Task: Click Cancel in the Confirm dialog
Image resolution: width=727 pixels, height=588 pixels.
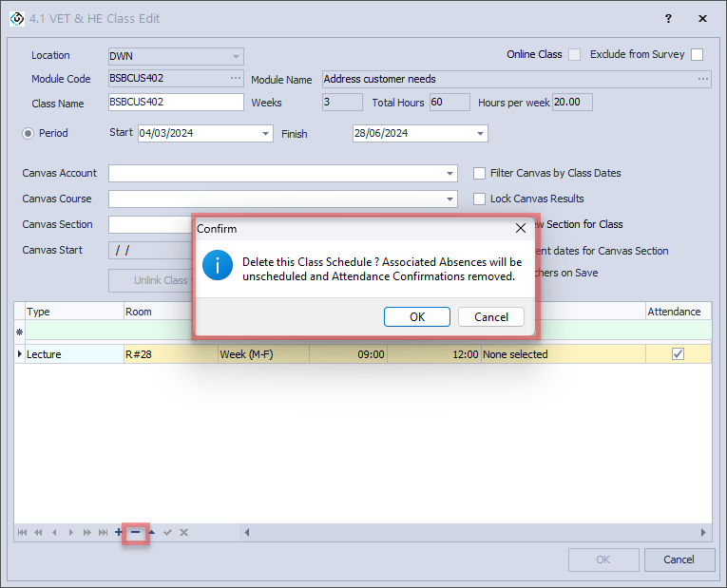Action: pos(490,317)
